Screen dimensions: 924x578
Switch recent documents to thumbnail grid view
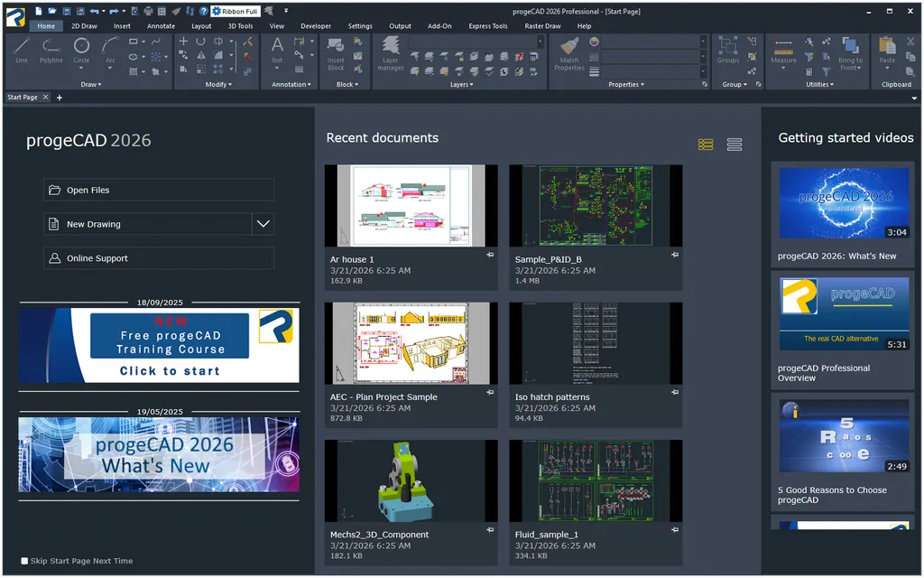tap(706, 144)
